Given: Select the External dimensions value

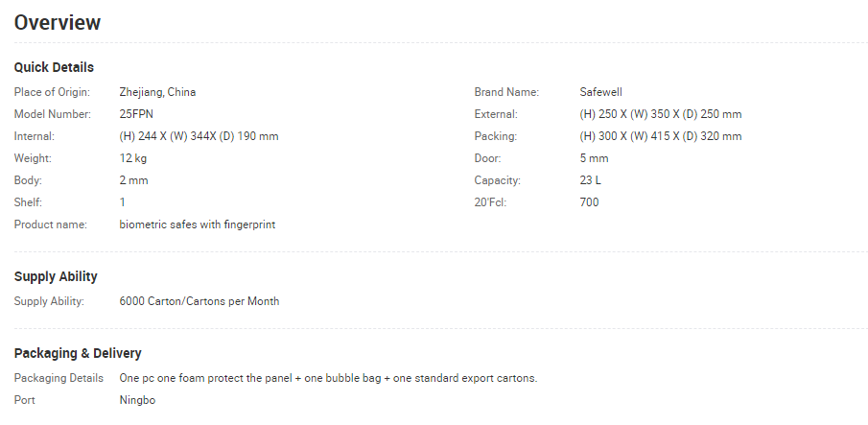Looking at the screenshot, I should point(661,114).
